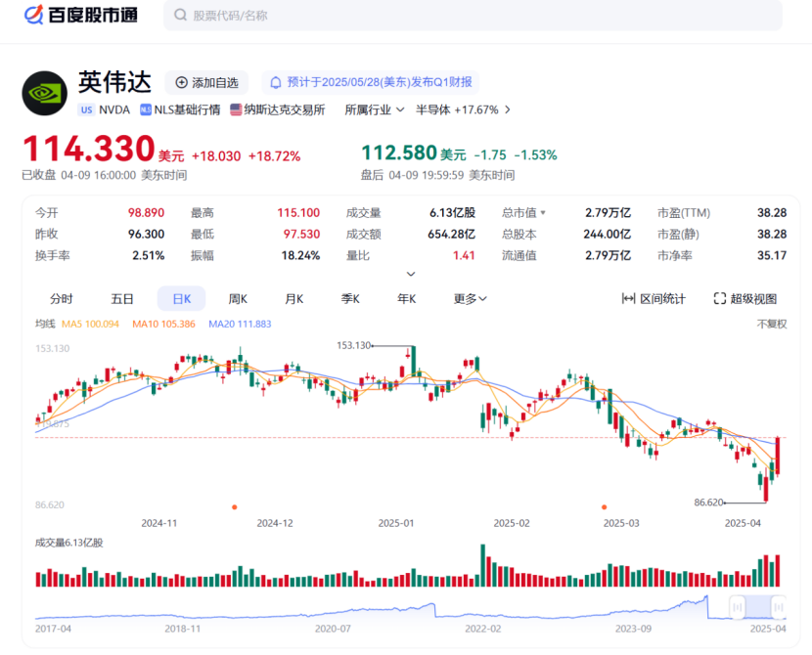Expand the 所属行业 industry dropdown
Viewport: 812px width, 655px height.
point(374,110)
